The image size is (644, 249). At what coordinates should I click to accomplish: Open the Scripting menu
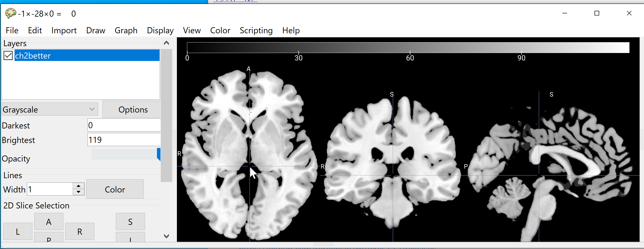256,30
